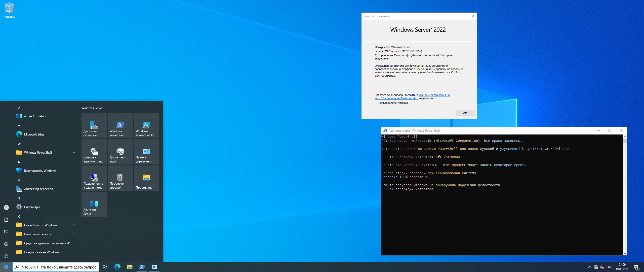Open Task View on the taskbar

[x=105, y=267]
